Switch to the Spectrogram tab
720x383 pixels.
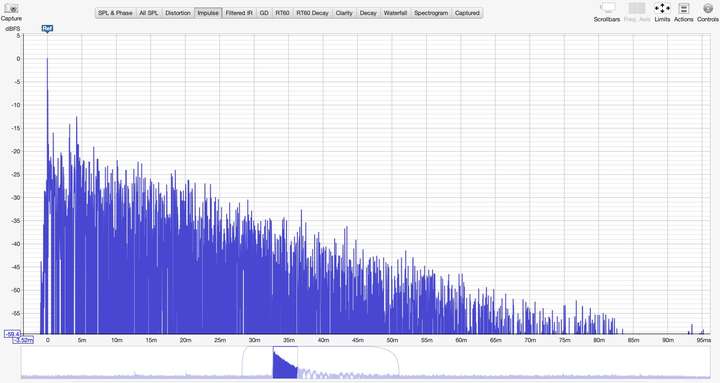431,13
